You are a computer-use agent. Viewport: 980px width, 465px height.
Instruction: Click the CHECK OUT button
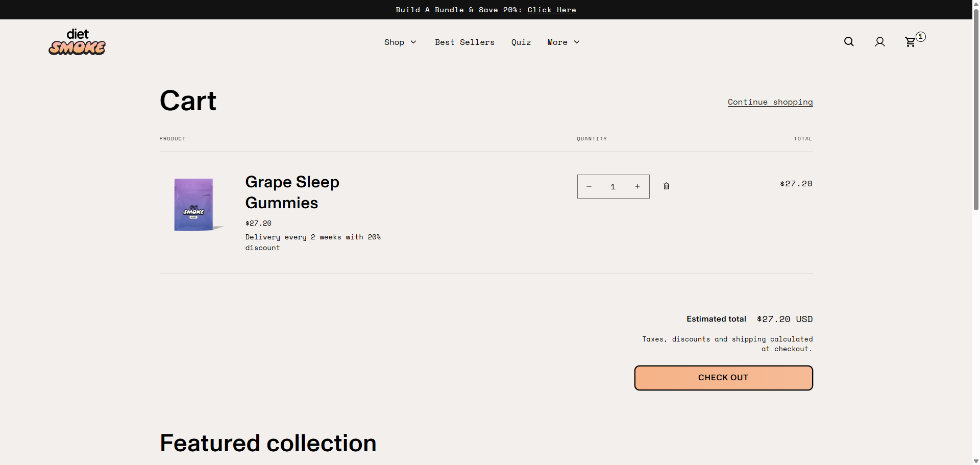[x=723, y=378]
